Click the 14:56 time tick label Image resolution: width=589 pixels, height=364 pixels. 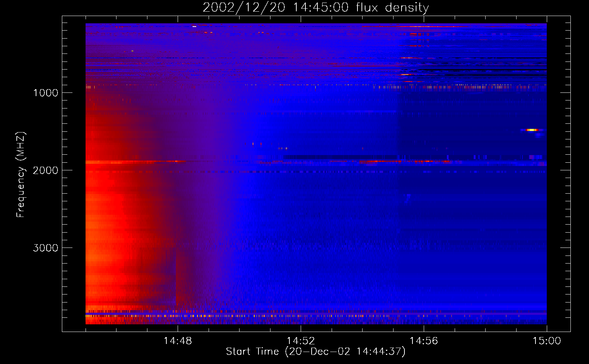(424, 341)
